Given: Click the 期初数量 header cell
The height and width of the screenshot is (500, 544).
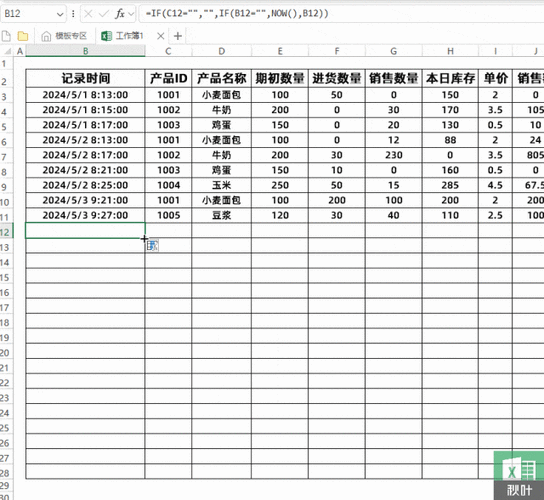Looking at the screenshot, I should coord(280,78).
